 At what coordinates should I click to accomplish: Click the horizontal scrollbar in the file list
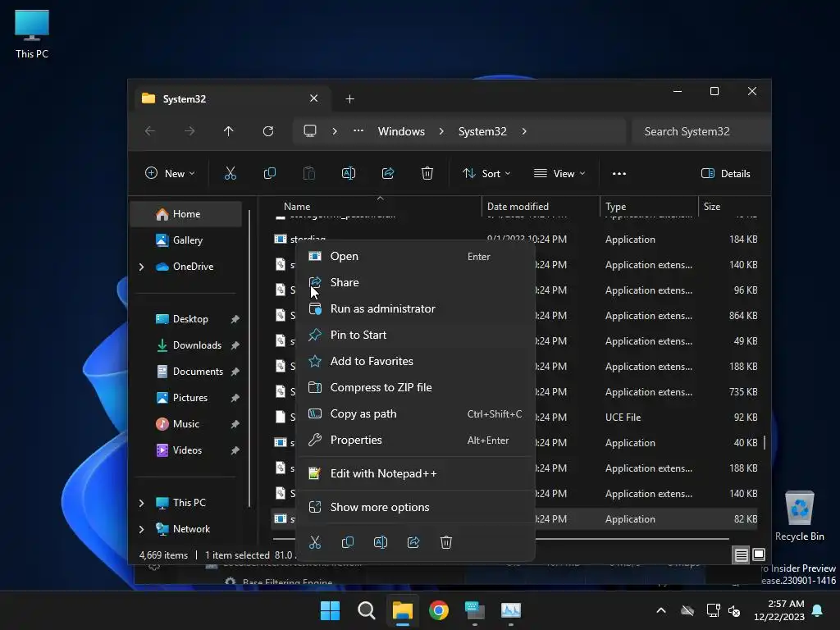(632, 539)
